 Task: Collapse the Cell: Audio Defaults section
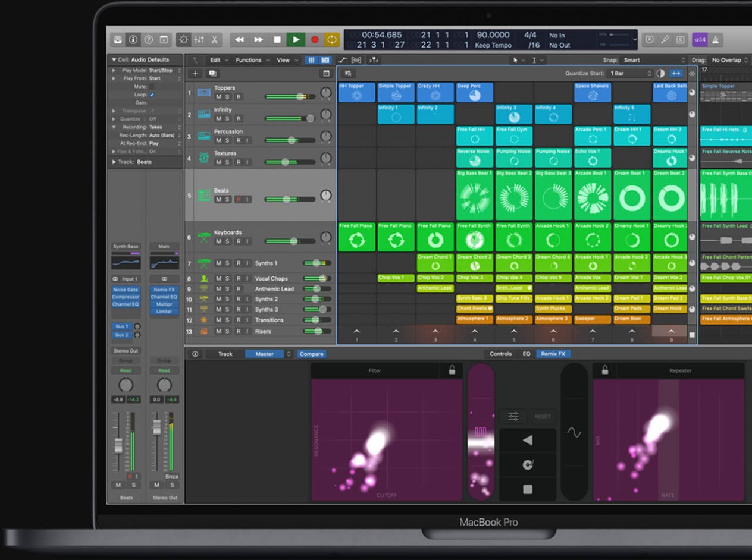point(114,59)
